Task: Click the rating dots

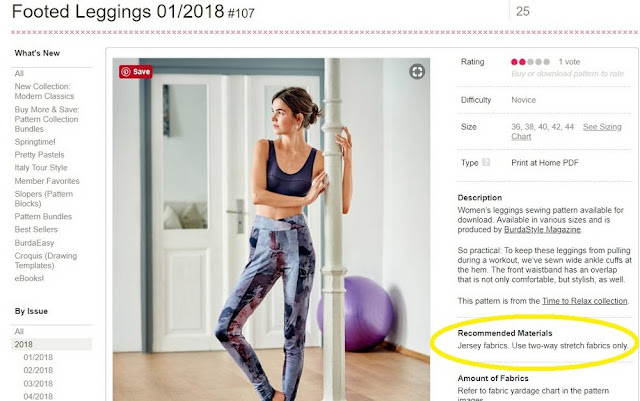Action: 530,62
